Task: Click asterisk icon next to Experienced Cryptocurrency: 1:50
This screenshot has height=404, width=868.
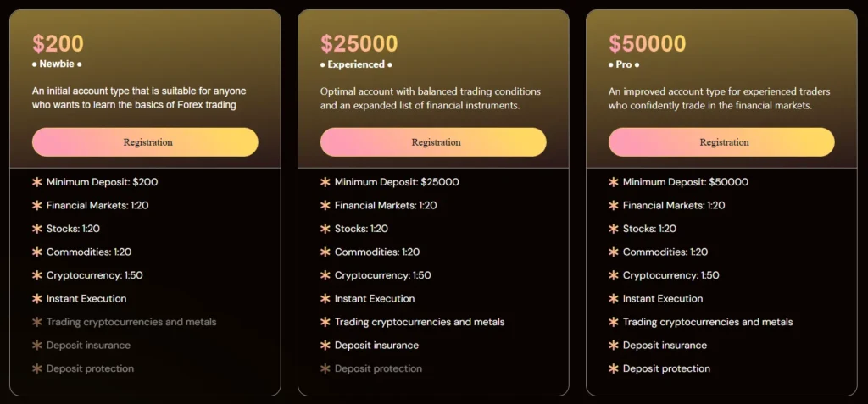Action: click(x=325, y=275)
